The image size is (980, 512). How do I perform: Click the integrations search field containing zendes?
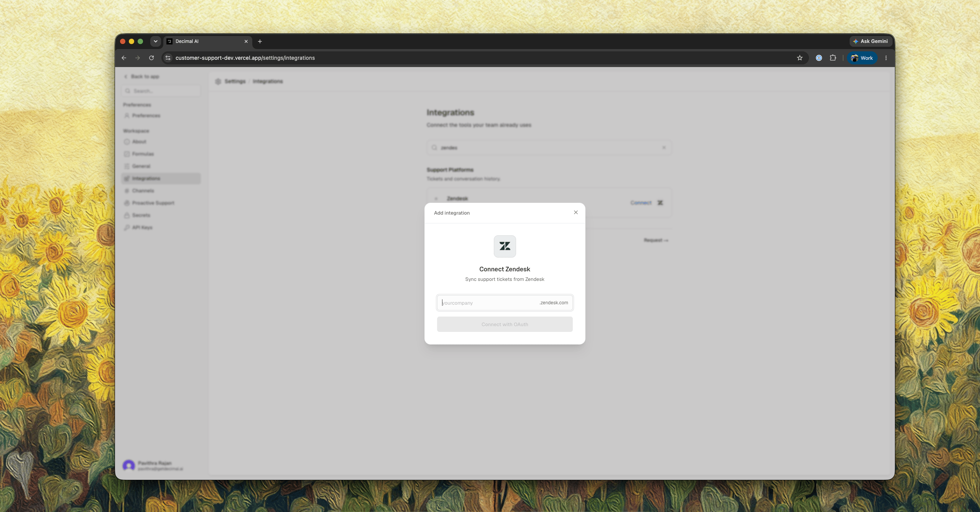tap(549, 148)
